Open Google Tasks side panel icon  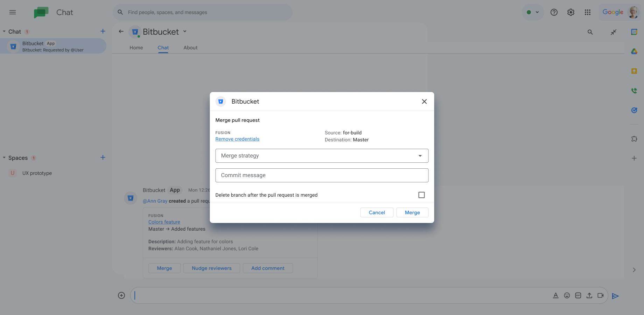634,110
